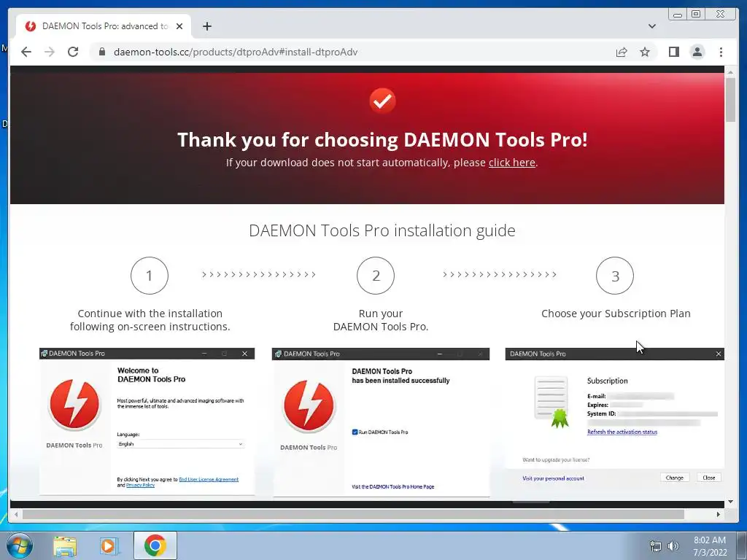Viewport: 747px width, 560px height.
Task: Click 'Visit your personal account' link
Action: coord(553,478)
